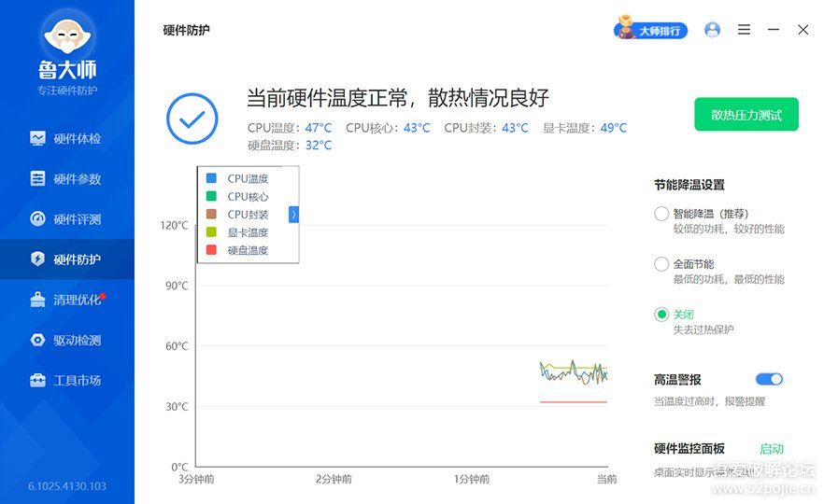Click the 硬件评测 gauge icon in sidebar

pyautogui.click(x=37, y=218)
